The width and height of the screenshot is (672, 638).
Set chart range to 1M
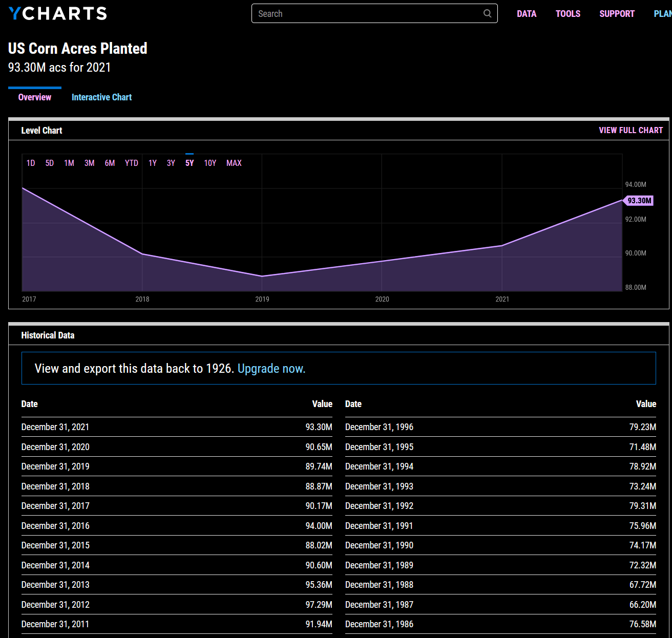pyautogui.click(x=69, y=163)
